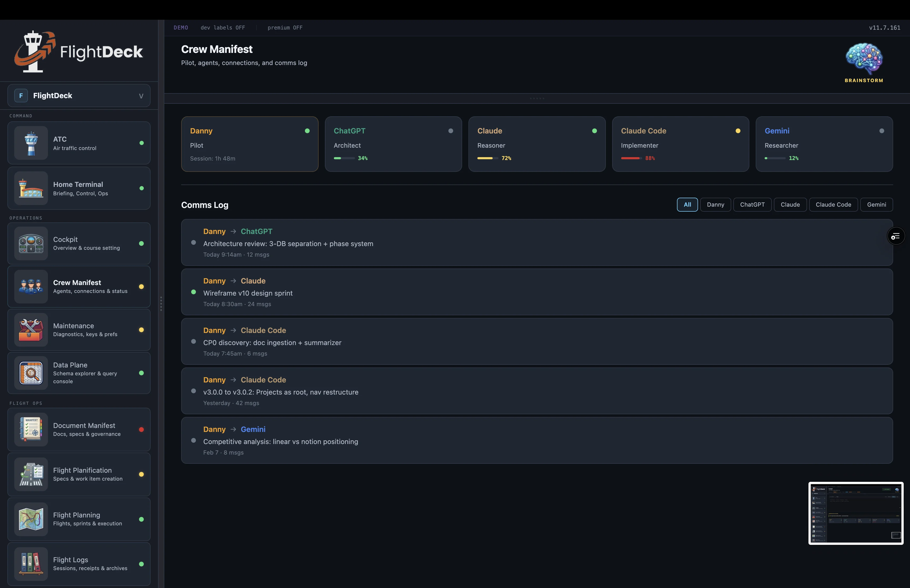This screenshot has height=588, width=910.
Task: Open Data Plane schema explorer icon
Action: (x=31, y=373)
